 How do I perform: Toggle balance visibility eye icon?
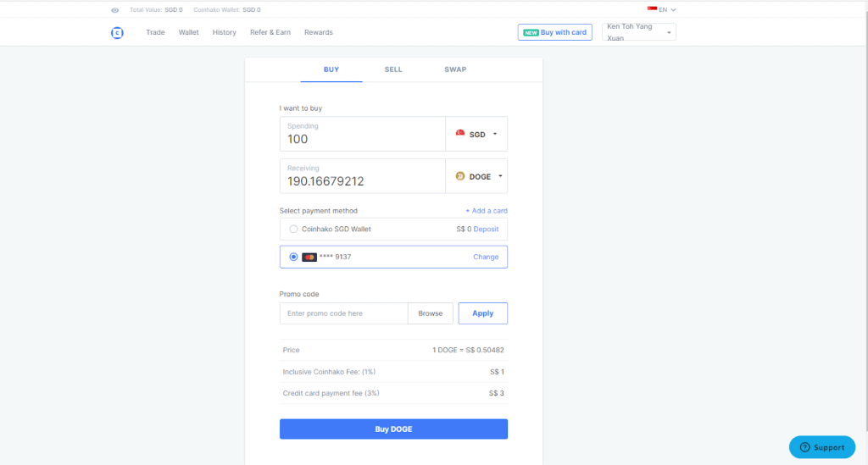coord(114,10)
